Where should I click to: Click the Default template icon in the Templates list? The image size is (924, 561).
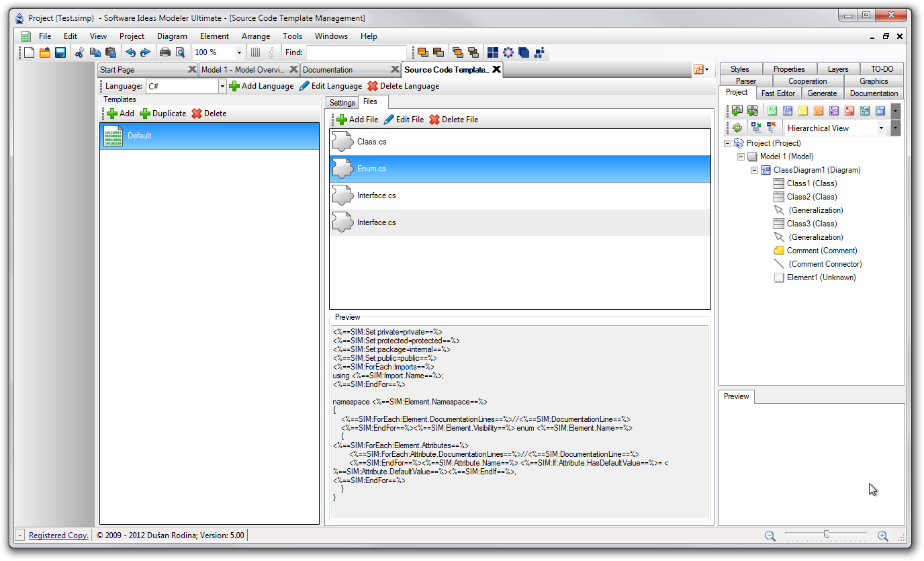click(x=113, y=136)
